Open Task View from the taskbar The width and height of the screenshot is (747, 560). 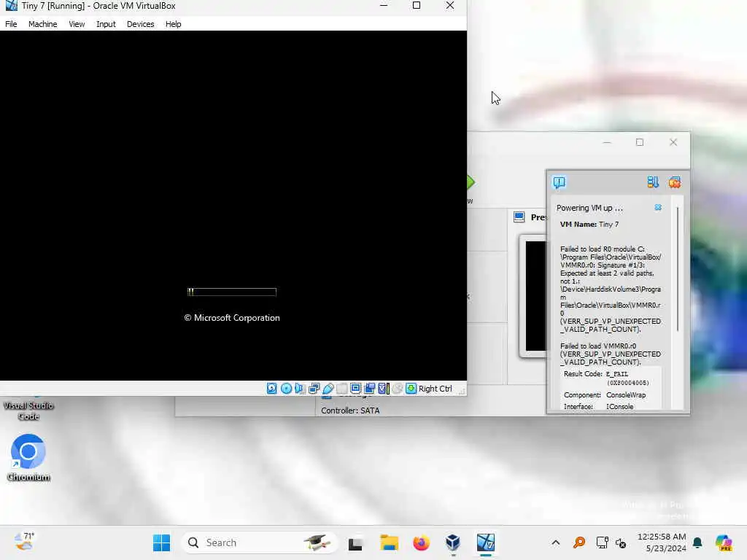pyautogui.click(x=355, y=542)
